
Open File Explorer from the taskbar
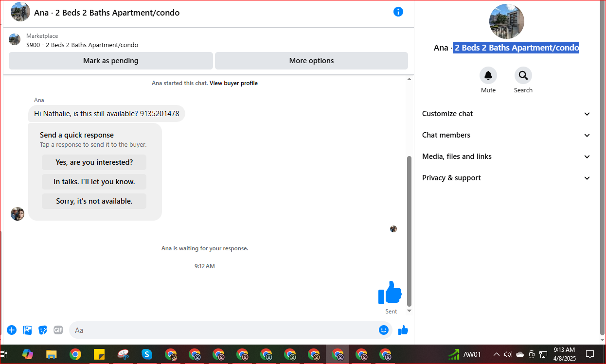coord(51,354)
